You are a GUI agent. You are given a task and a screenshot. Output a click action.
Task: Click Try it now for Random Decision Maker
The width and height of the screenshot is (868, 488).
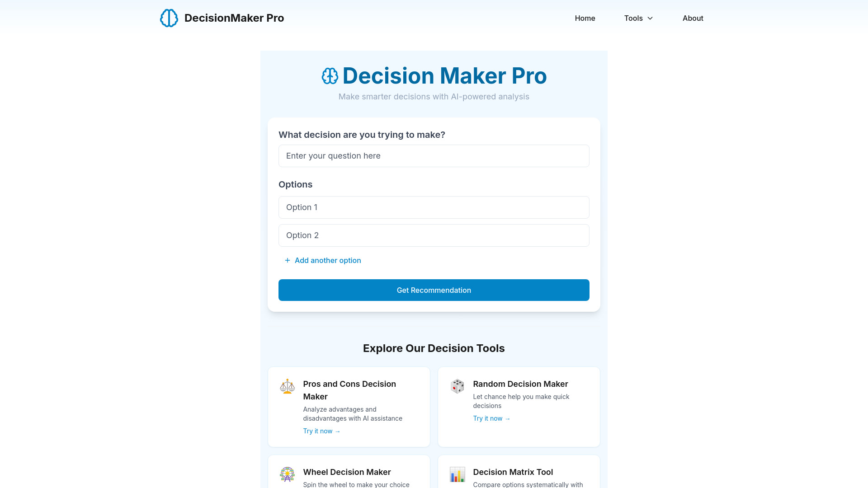(x=491, y=418)
